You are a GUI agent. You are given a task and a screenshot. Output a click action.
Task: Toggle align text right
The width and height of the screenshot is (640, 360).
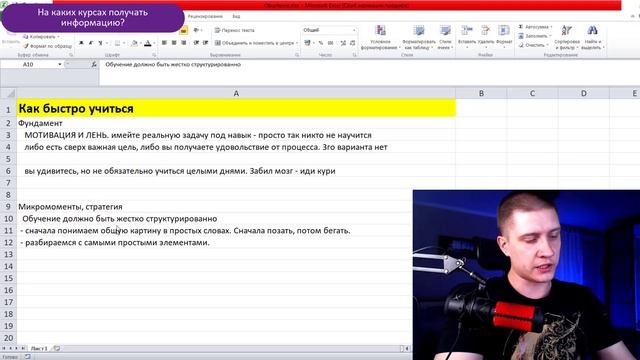(x=184, y=43)
